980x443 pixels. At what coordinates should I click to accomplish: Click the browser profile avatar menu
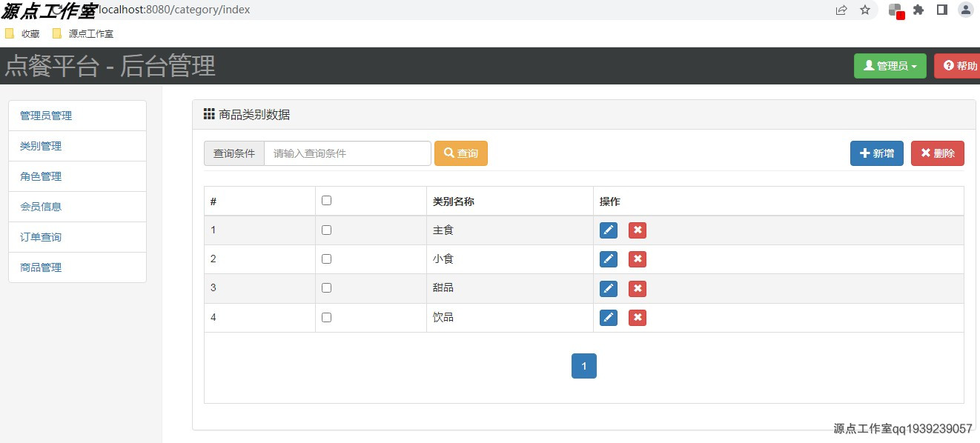click(964, 10)
